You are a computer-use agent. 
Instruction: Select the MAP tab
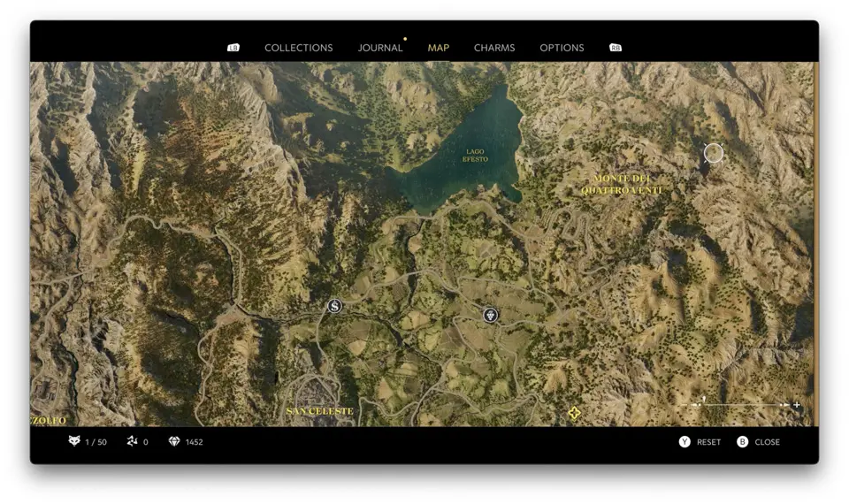click(439, 48)
